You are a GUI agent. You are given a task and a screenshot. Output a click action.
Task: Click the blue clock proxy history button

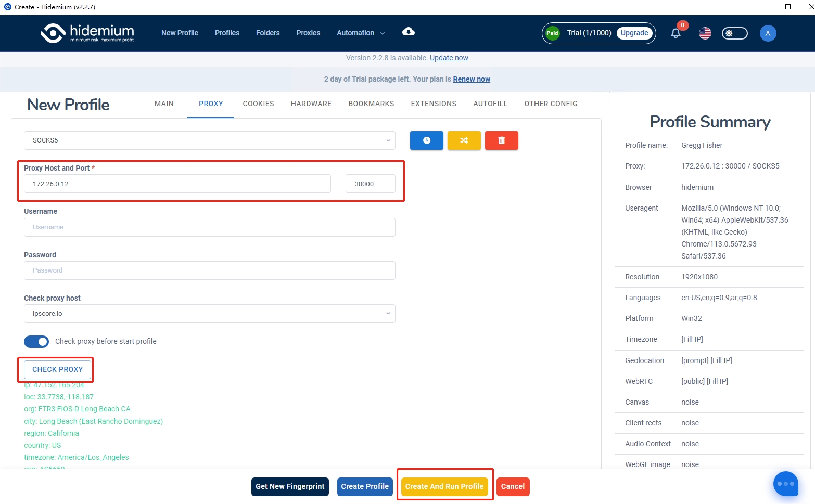click(x=426, y=140)
